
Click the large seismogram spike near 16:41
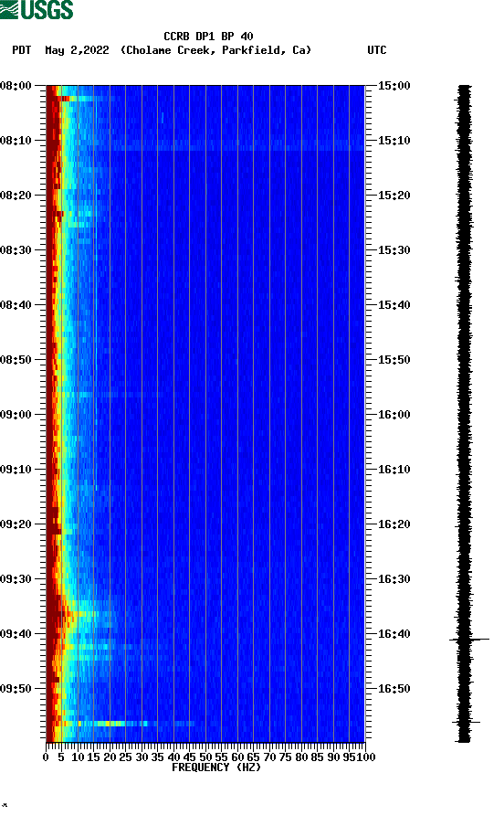point(469,640)
